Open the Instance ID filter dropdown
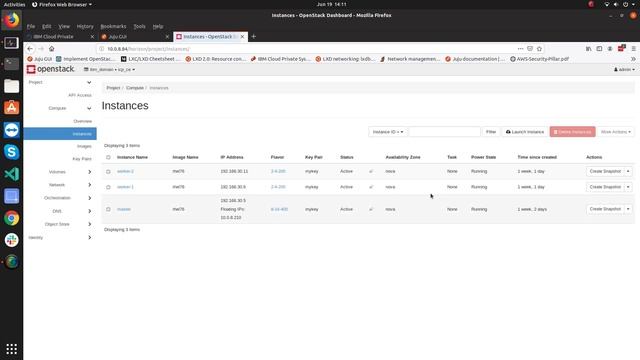The width and height of the screenshot is (640, 360). click(x=388, y=132)
